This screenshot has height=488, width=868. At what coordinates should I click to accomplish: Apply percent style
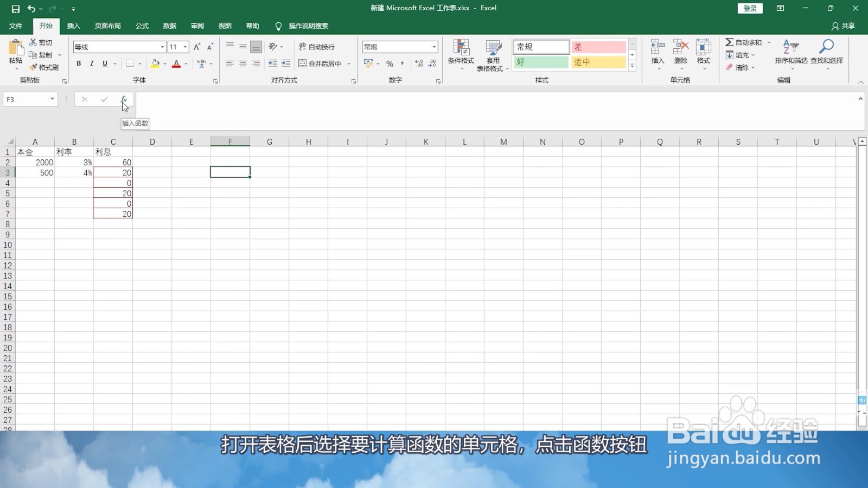pyautogui.click(x=390, y=63)
